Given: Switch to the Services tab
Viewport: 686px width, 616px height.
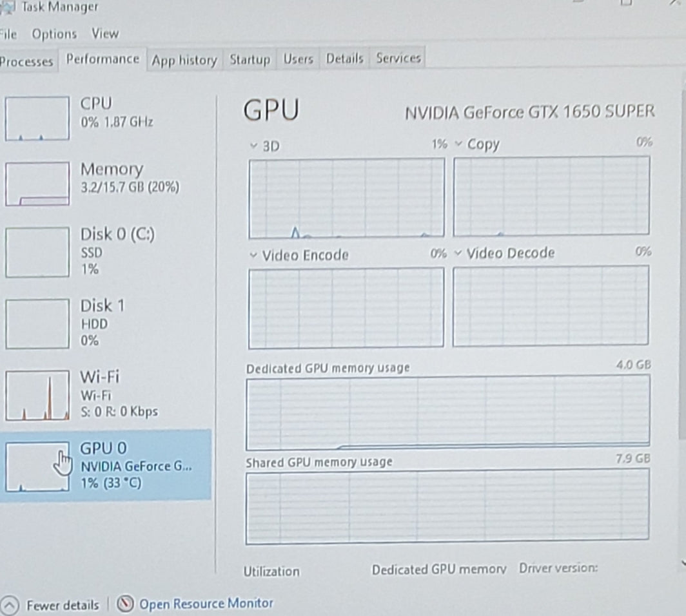Looking at the screenshot, I should (x=398, y=58).
